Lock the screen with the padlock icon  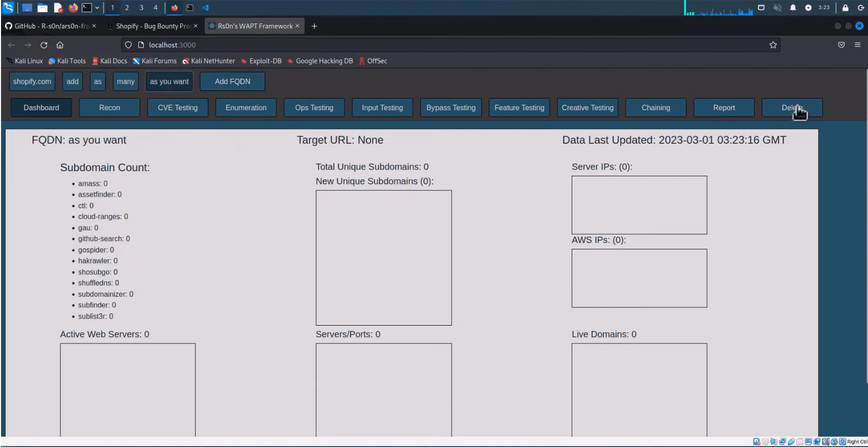point(845,8)
